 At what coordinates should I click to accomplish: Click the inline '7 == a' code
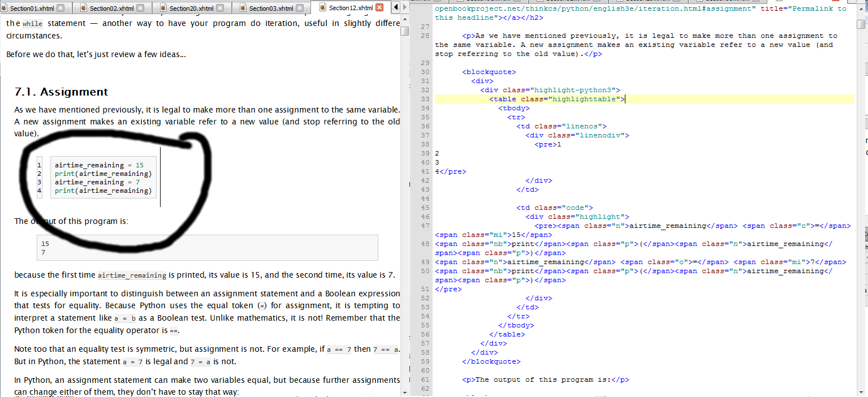386,350
